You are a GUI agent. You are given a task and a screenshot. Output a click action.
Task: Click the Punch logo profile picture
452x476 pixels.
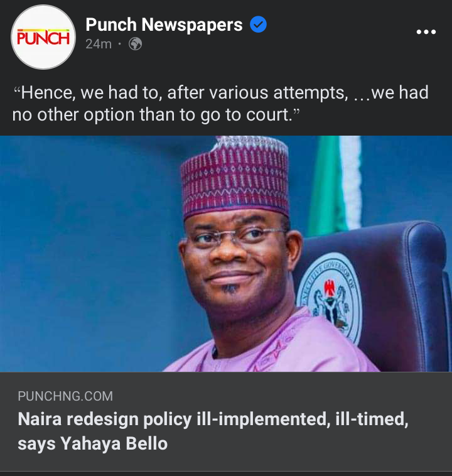tap(43, 37)
